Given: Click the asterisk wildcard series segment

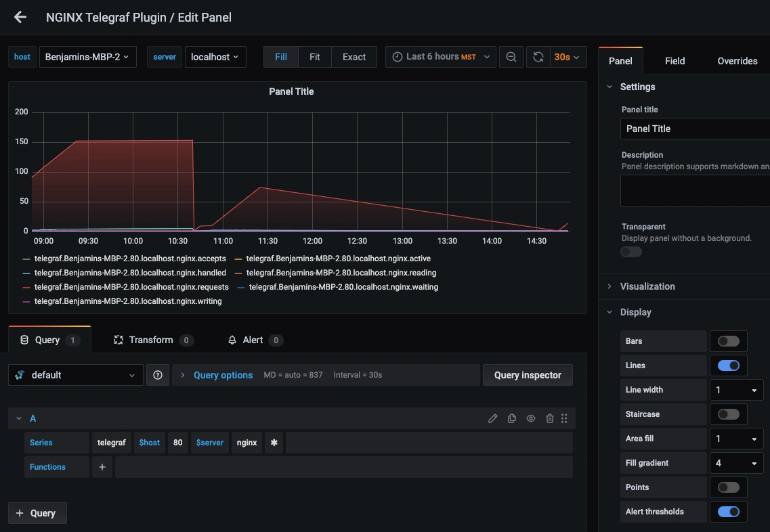Looking at the screenshot, I should [x=274, y=442].
